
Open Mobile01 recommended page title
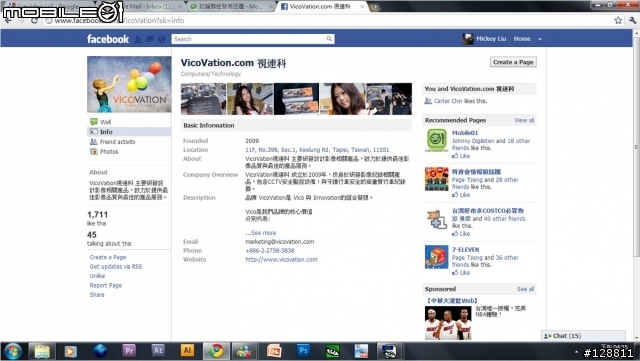(465, 133)
